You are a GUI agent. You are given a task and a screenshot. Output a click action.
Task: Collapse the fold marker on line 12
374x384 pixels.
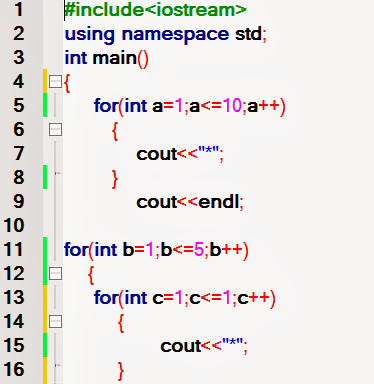[x=55, y=273]
